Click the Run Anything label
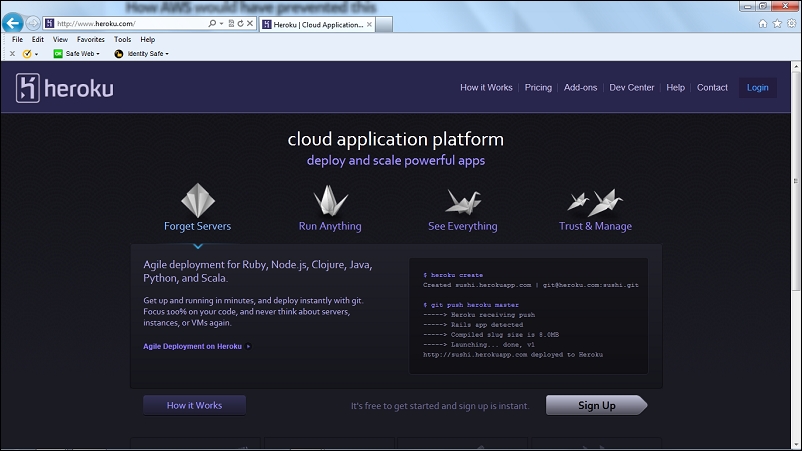Image resolution: width=802 pixels, height=451 pixels. click(330, 226)
